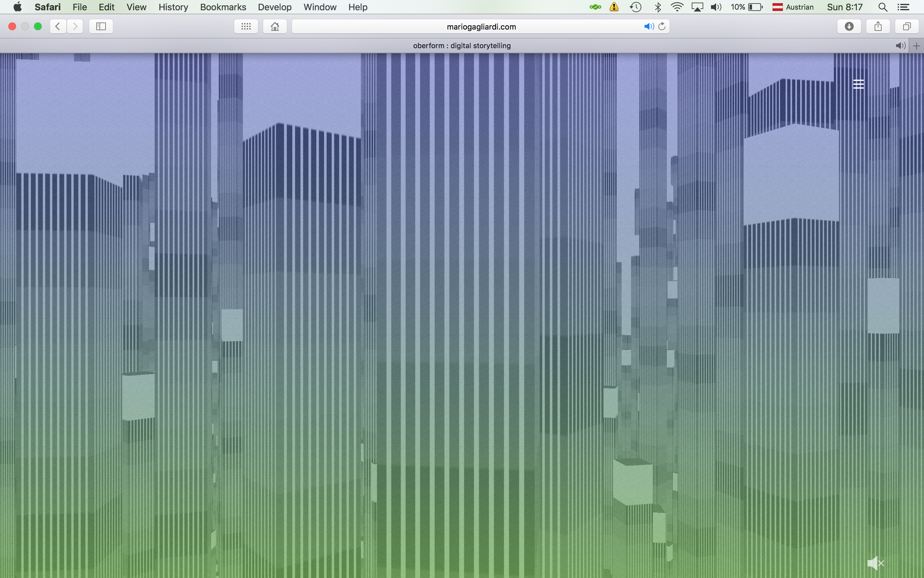The width and height of the screenshot is (924, 578).
Task: Mute the oberform tab audio
Action: 901,46
